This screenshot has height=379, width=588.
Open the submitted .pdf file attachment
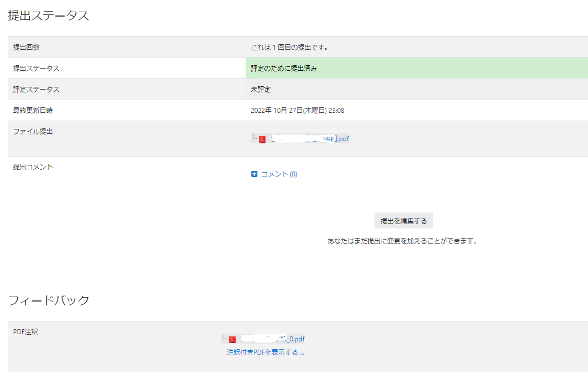tap(310, 139)
